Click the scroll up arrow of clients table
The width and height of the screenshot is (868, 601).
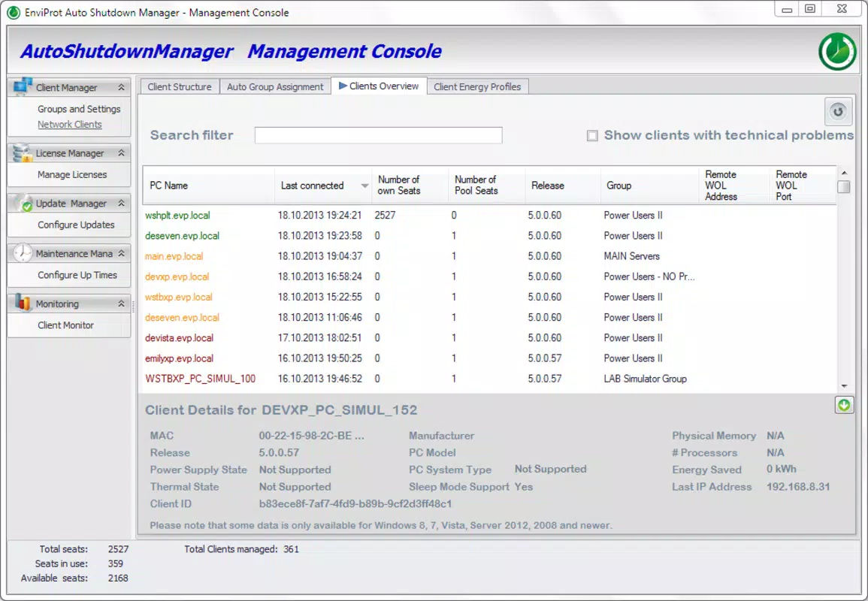click(x=844, y=174)
